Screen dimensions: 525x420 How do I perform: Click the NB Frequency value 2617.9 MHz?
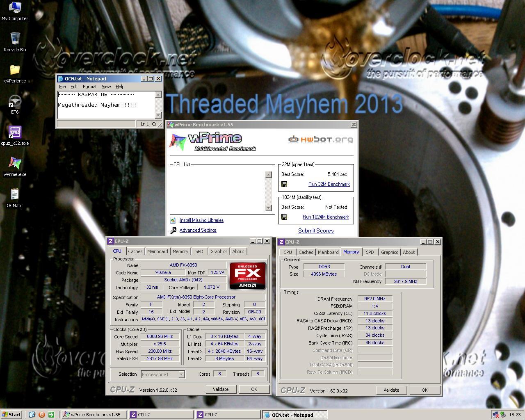(x=405, y=281)
